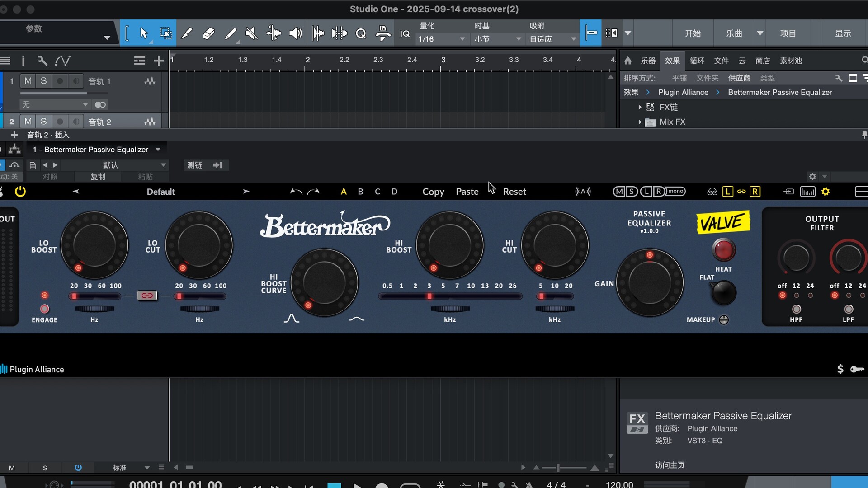This screenshot has height=488, width=868.
Task: Show automation with the curve icon
Action: (x=62, y=61)
